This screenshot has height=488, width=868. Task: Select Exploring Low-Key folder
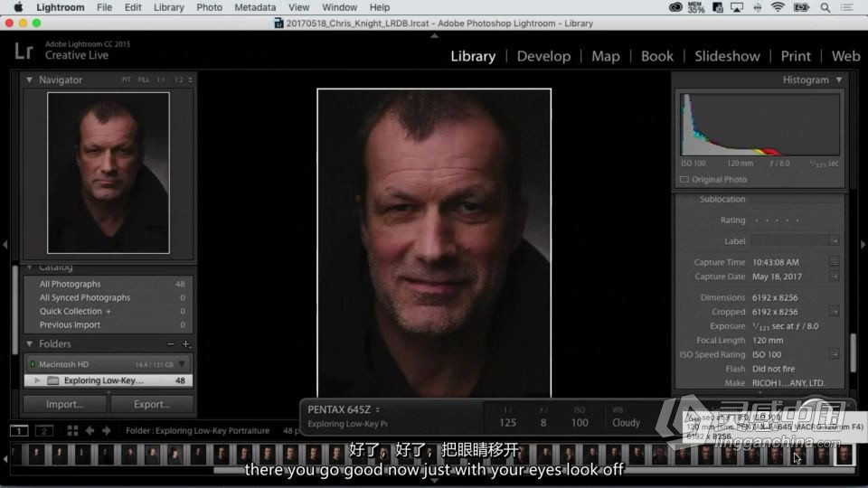click(108, 380)
